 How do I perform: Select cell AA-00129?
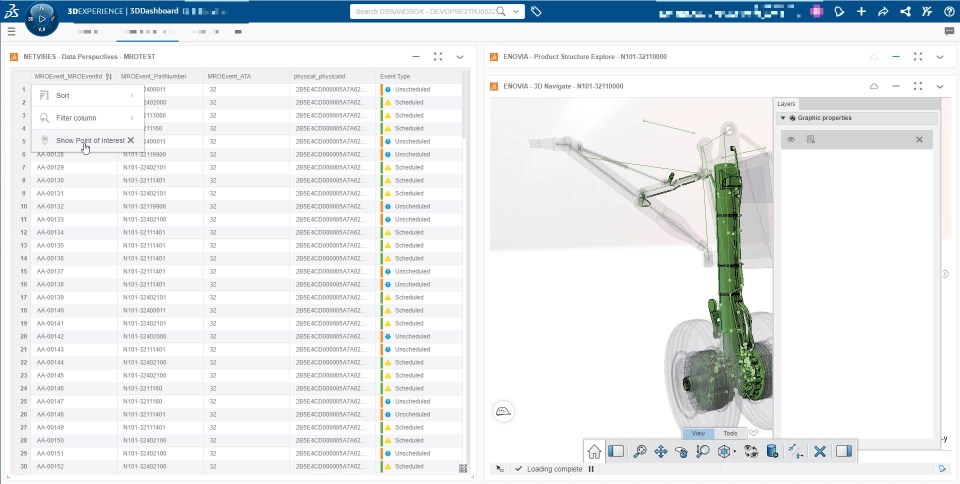pos(74,167)
